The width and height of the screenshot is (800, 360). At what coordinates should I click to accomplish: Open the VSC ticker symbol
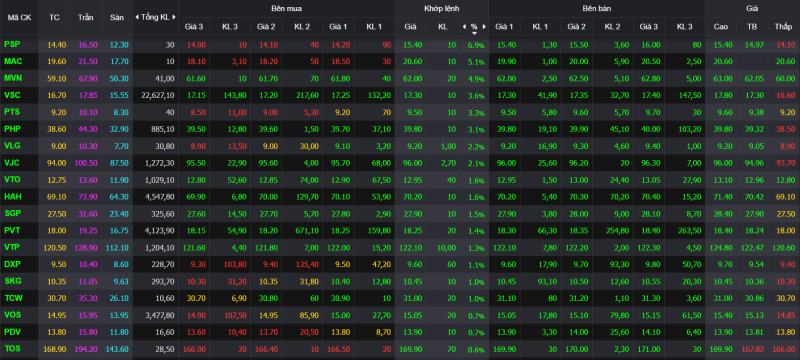point(12,95)
